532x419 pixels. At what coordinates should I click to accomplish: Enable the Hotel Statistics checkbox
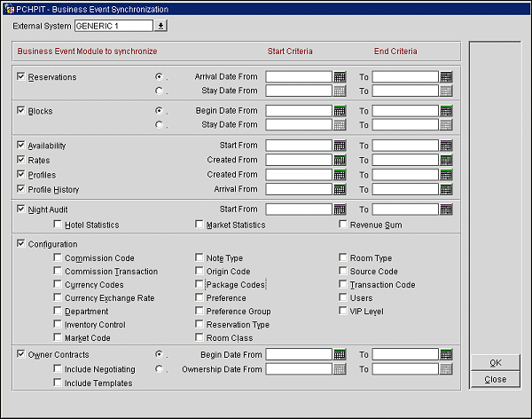pyautogui.click(x=58, y=225)
